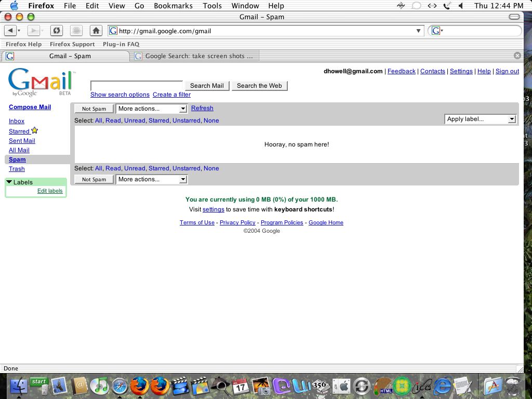Launch Safari compass icon in the dock

(x=119, y=386)
